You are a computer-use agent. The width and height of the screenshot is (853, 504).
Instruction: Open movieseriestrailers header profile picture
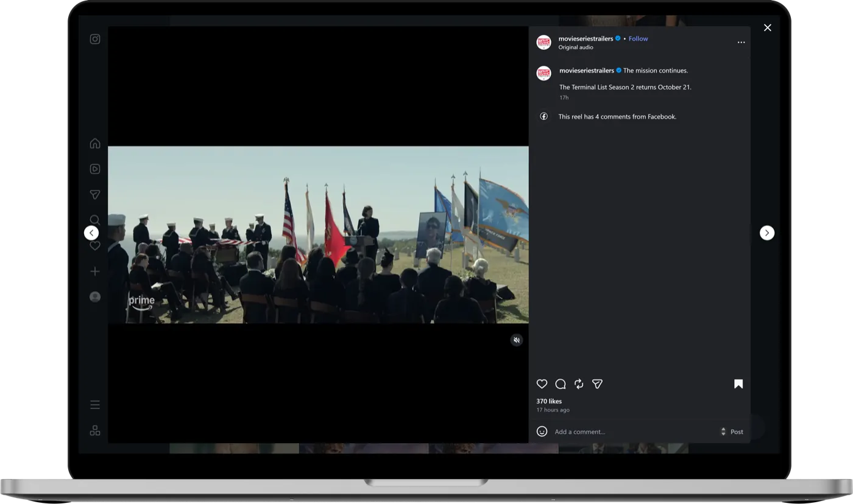click(543, 42)
